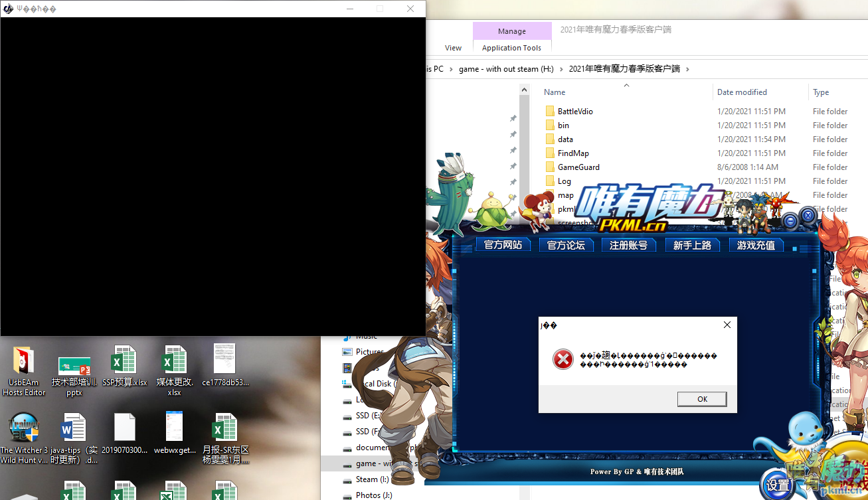Open the SSP预算.xlsx spreadsheet icon
This screenshot has height=500, width=868.
[124, 362]
